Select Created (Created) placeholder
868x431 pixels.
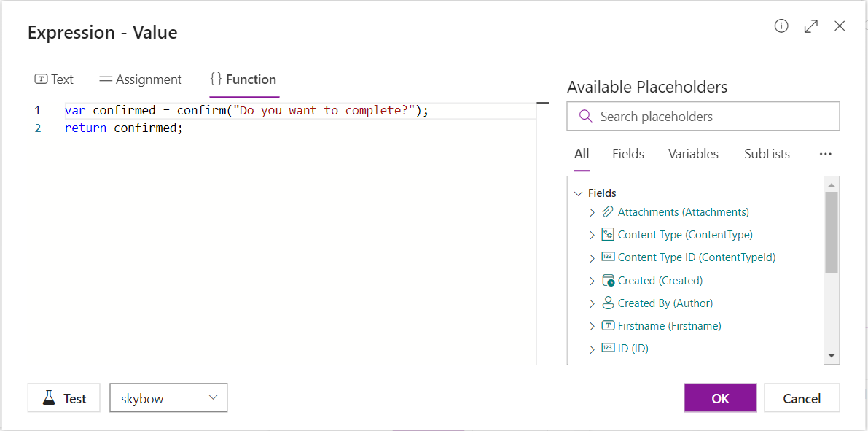660,280
